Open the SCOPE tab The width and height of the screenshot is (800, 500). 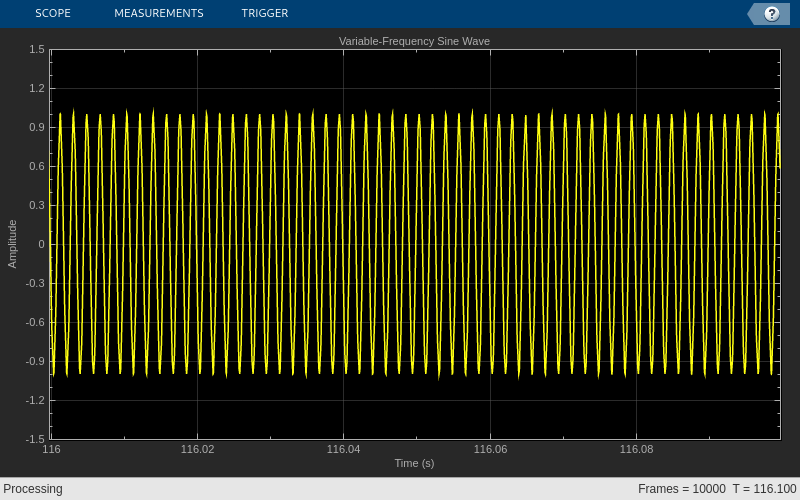pos(53,13)
